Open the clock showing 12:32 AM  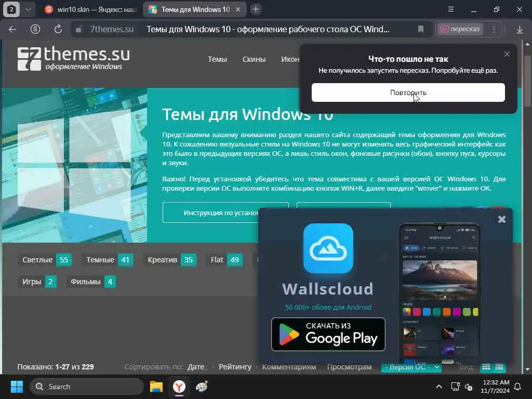pyautogui.click(x=495, y=387)
